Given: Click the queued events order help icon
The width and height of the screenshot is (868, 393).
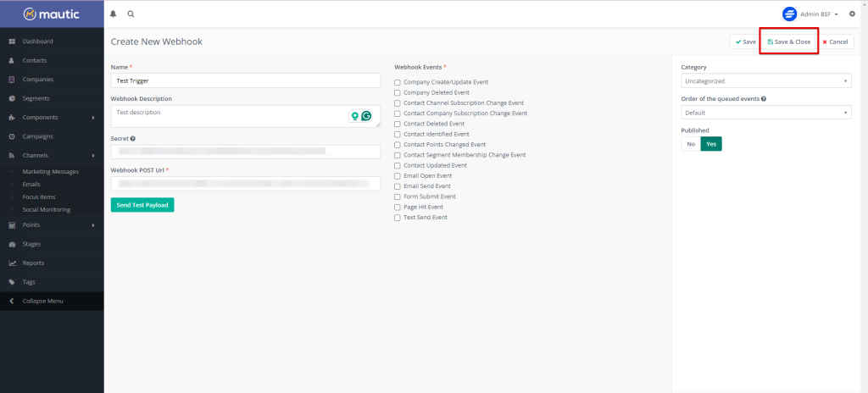Looking at the screenshot, I should click(765, 99).
